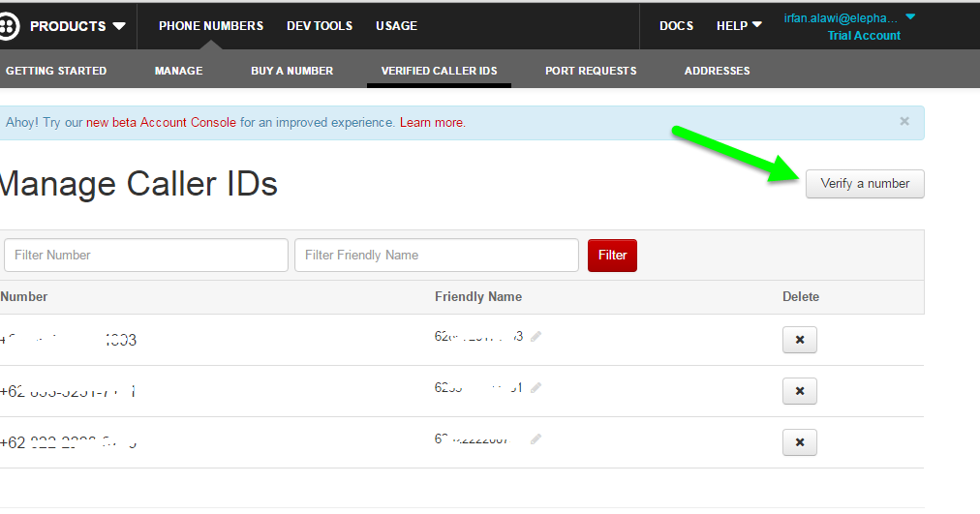Screen dimensions: 980x514
Task: Open the Products dropdown menu
Action: (77, 26)
